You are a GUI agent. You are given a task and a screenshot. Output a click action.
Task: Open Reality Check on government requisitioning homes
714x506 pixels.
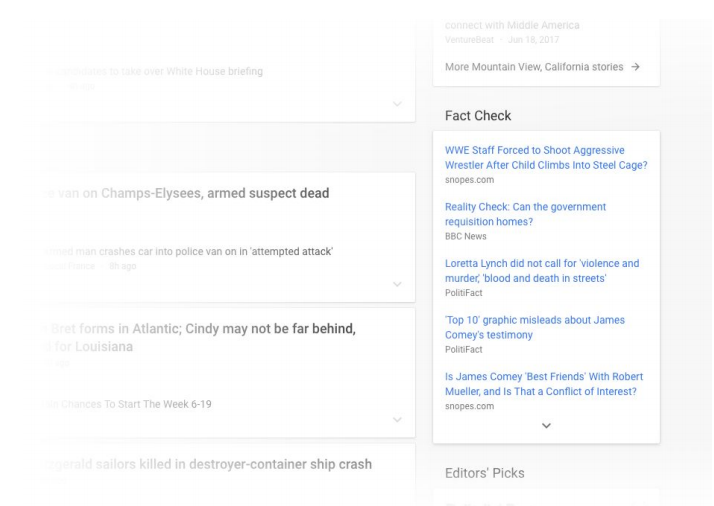[525, 214]
